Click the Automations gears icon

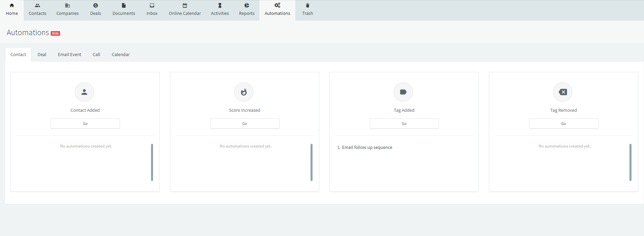point(277,5)
